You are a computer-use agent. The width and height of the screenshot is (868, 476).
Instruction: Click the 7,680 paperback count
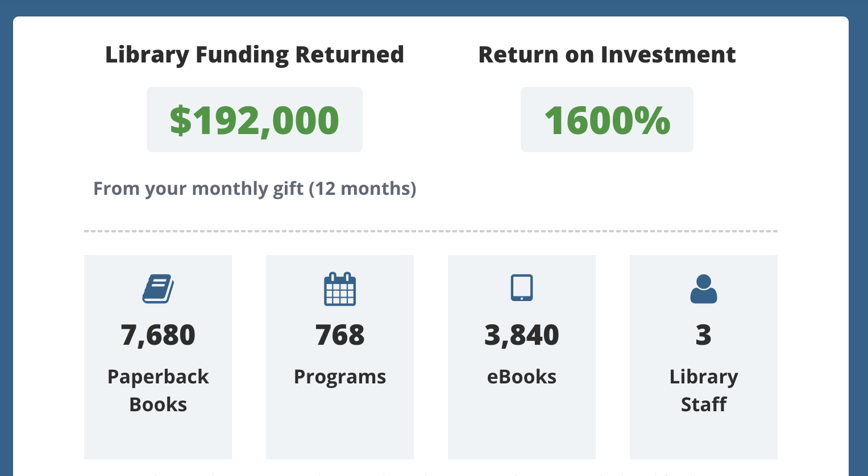click(158, 335)
